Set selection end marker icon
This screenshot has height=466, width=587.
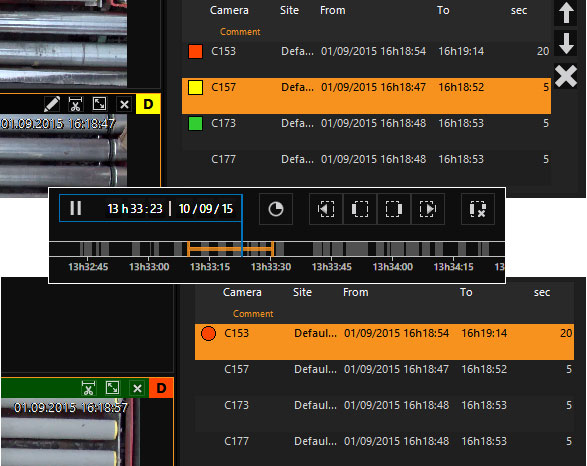point(393,209)
